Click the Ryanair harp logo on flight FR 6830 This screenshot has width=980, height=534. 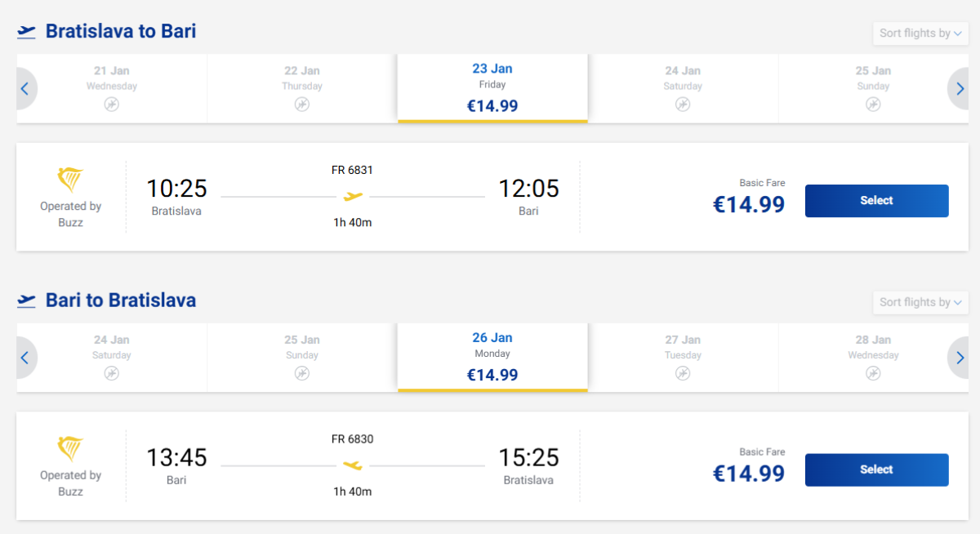[x=70, y=448]
